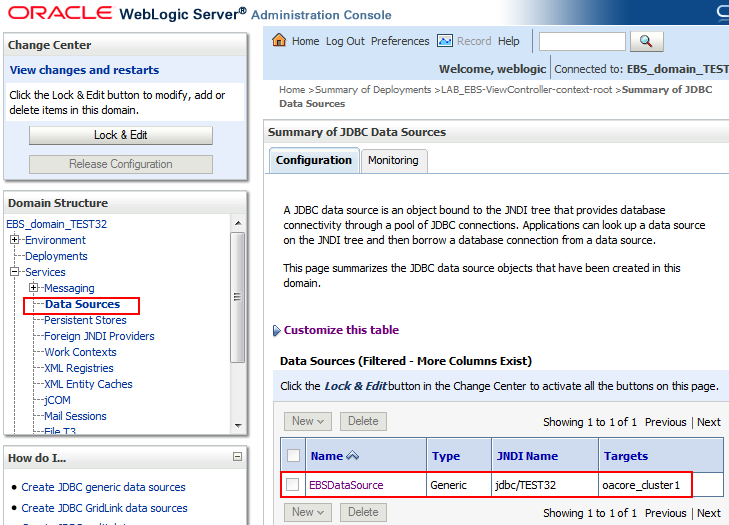Click Log Out in the toolbar
The width and height of the screenshot is (729, 525).
pos(345,41)
